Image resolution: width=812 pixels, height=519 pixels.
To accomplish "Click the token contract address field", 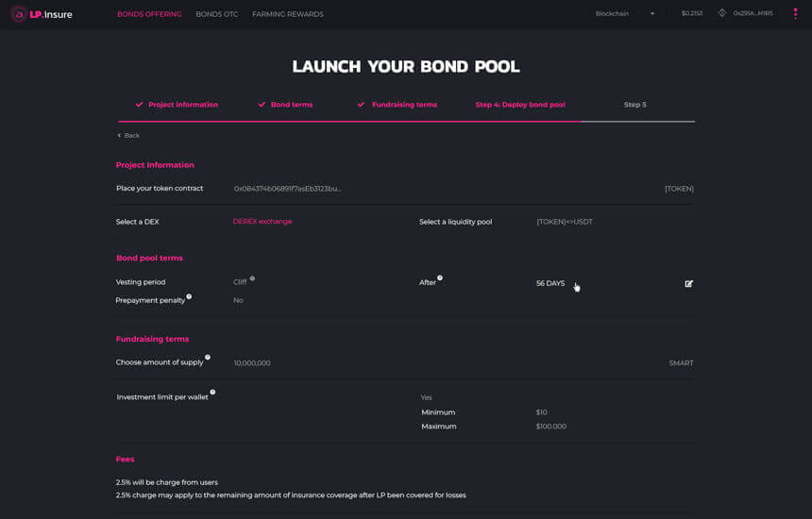I will click(x=287, y=189).
